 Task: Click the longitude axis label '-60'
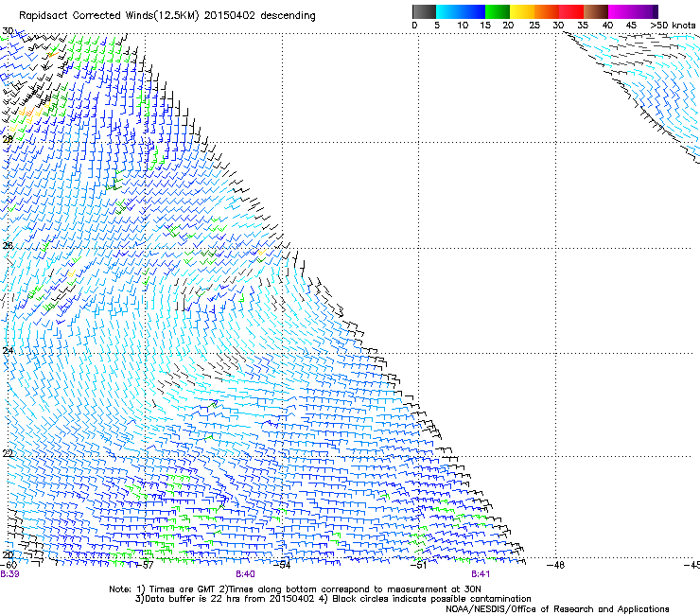pyautogui.click(x=8, y=566)
